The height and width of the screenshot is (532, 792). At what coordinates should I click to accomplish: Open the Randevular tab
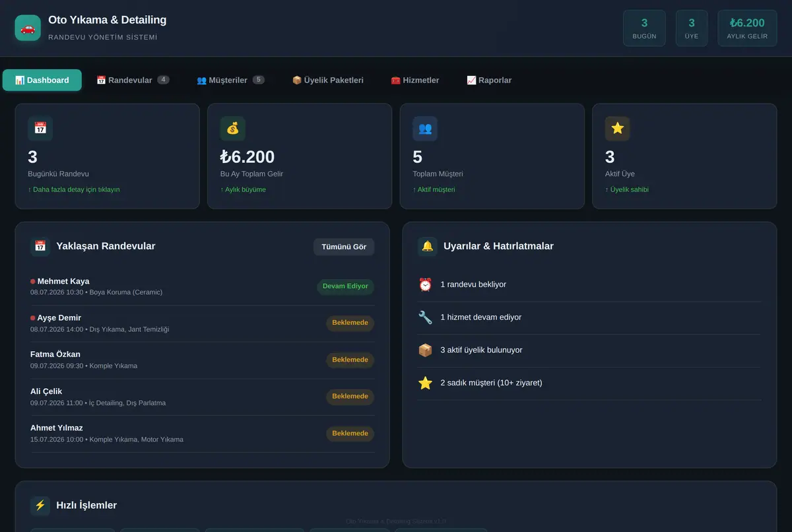click(133, 80)
